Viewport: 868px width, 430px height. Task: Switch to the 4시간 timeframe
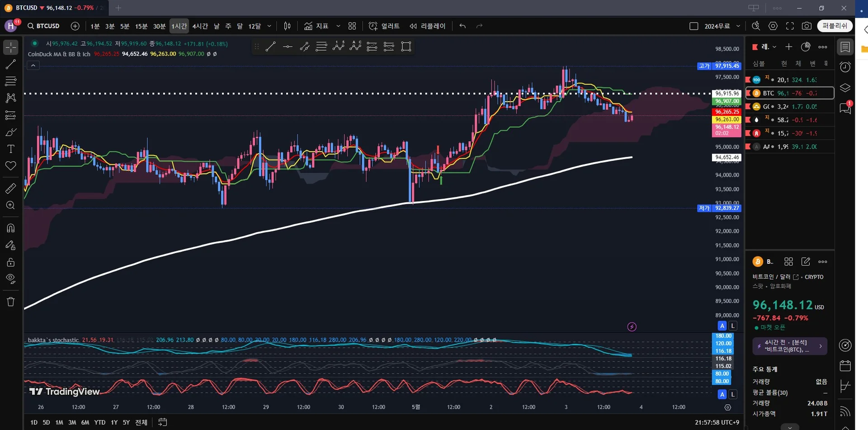click(200, 26)
